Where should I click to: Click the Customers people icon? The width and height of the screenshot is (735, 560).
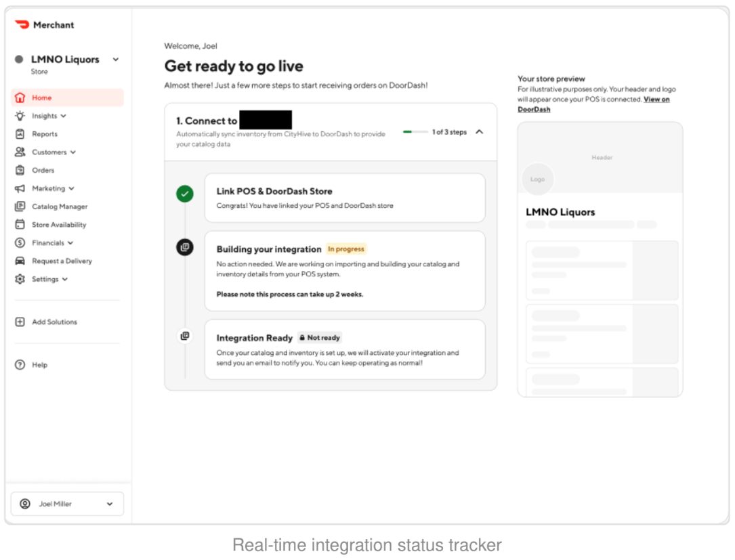click(x=20, y=152)
